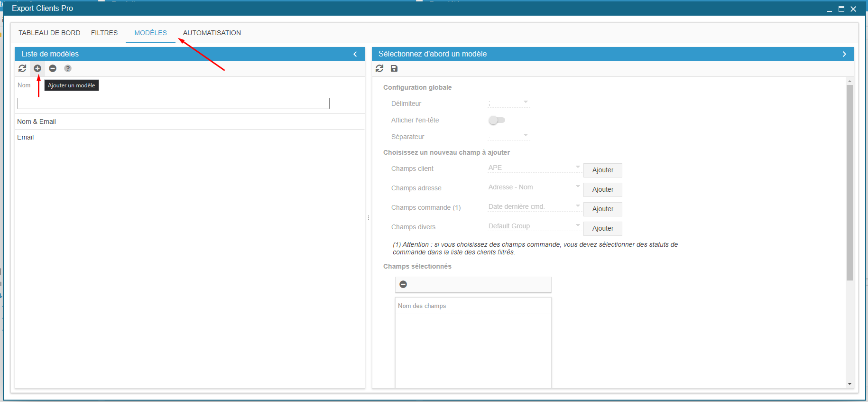868x402 pixels.
Task: Select the Nom & Email model
Action: coord(37,122)
